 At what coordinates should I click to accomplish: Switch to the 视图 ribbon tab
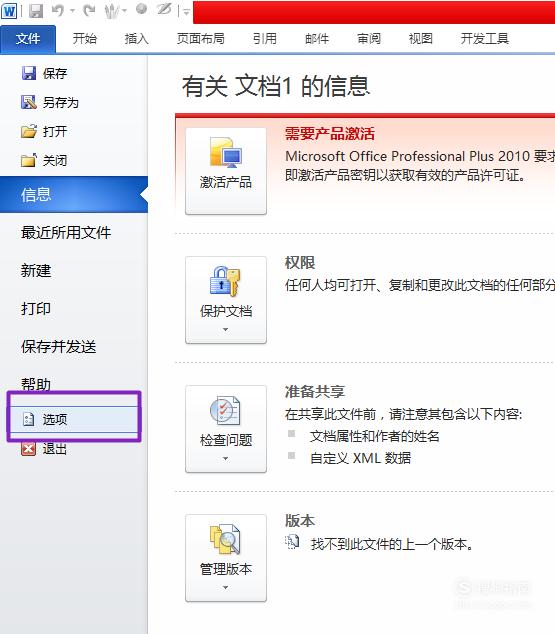(421, 39)
